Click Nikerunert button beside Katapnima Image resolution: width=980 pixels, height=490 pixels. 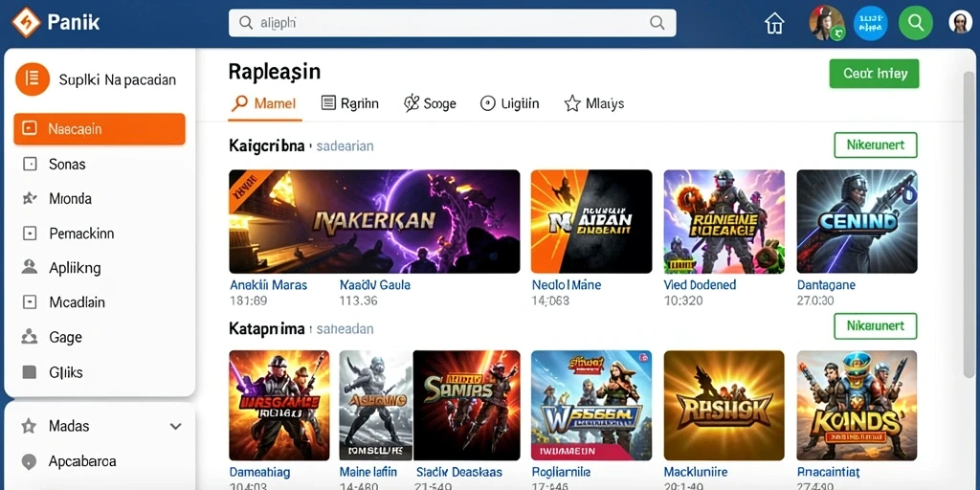(x=875, y=326)
